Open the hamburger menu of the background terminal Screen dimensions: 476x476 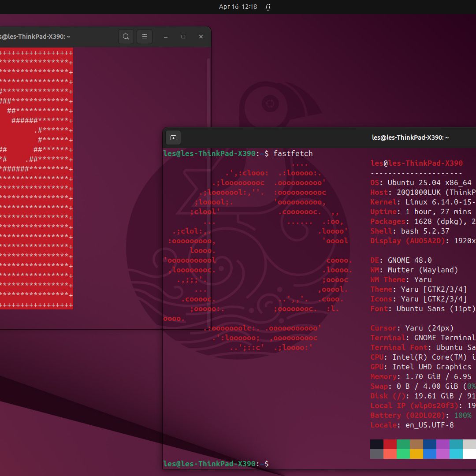[145, 37]
